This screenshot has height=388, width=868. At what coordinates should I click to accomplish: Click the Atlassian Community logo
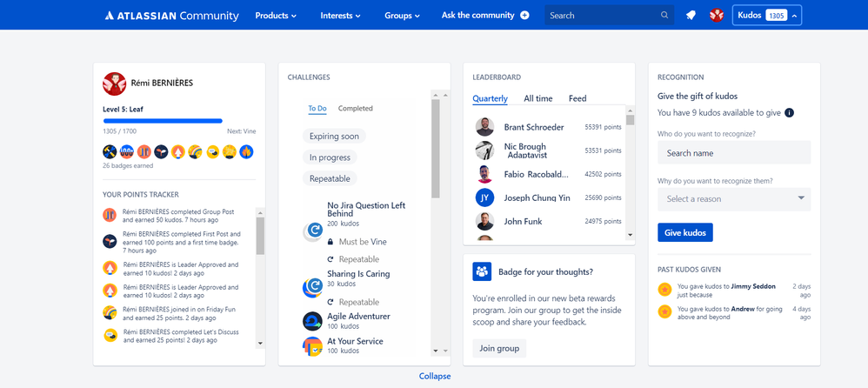[x=171, y=16]
